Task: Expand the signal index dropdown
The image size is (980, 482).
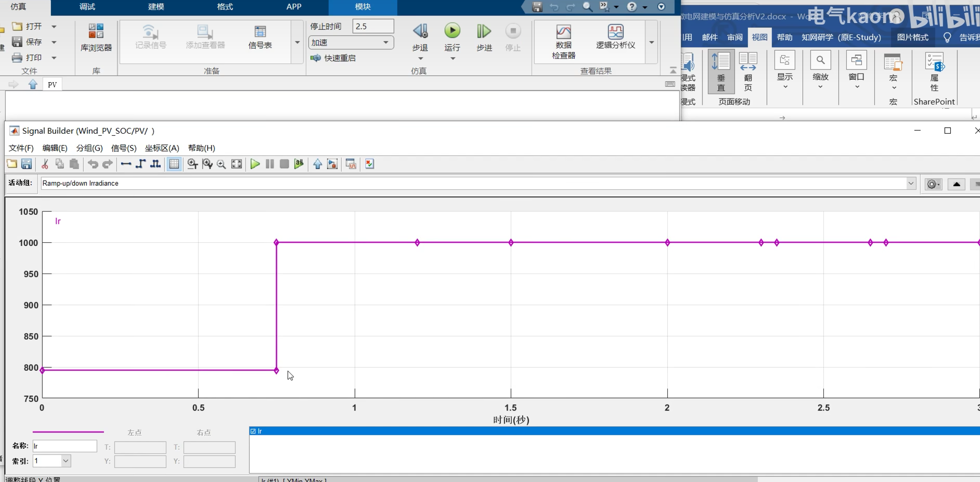Action: coord(66,461)
